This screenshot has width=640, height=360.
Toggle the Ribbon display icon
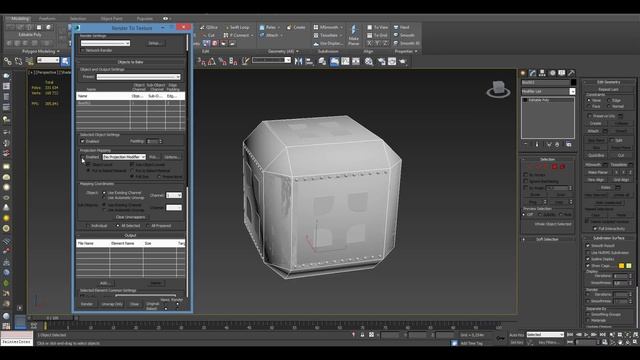[334, 61]
